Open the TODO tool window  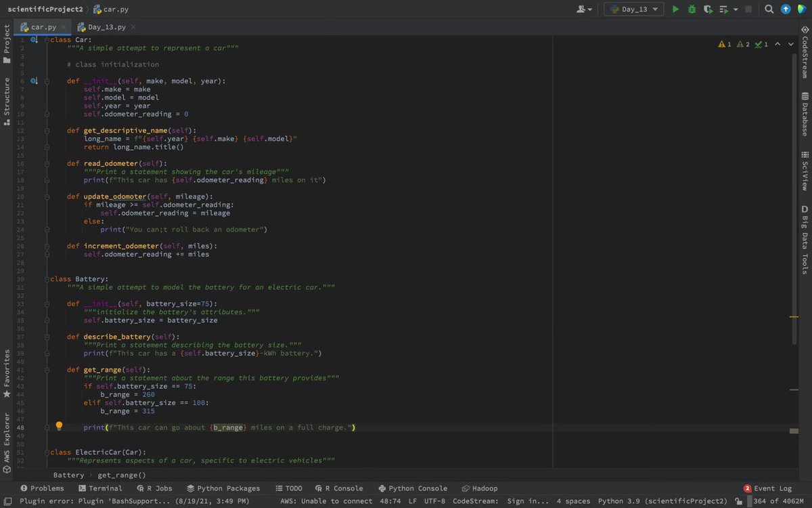(289, 488)
